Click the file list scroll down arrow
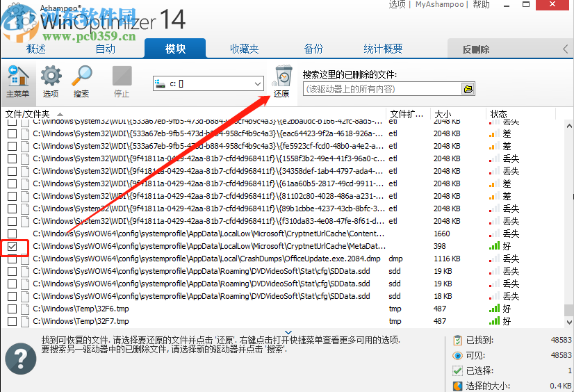The height and width of the screenshot is (392, 574). (x=569, y=322)
